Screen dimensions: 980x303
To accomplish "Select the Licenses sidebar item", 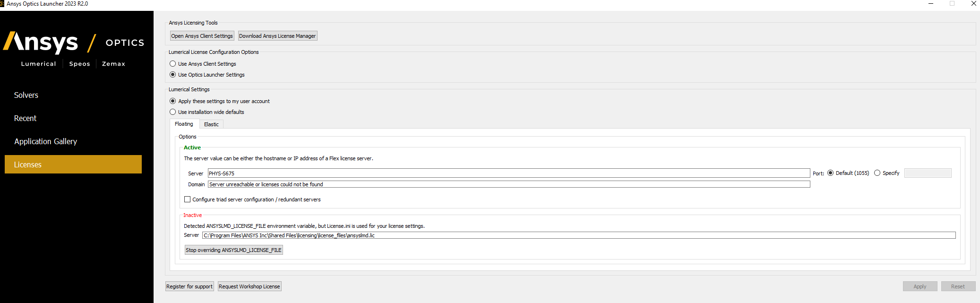I will click(x=73, y=164).
